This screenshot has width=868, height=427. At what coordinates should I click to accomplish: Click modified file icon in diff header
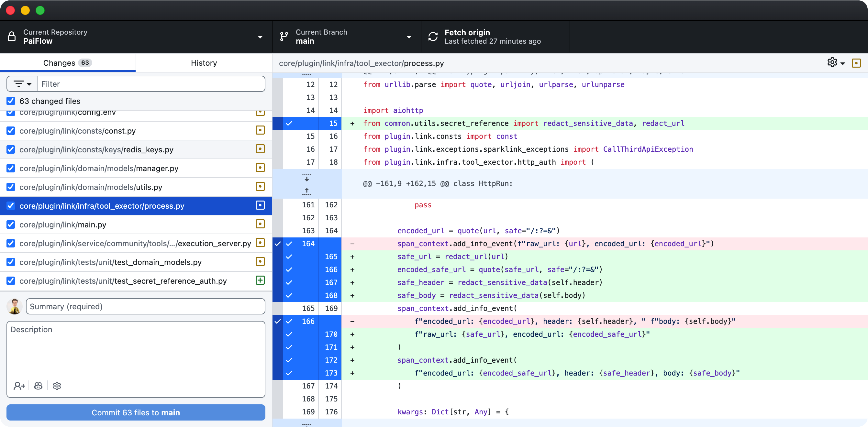coord(856,63)
